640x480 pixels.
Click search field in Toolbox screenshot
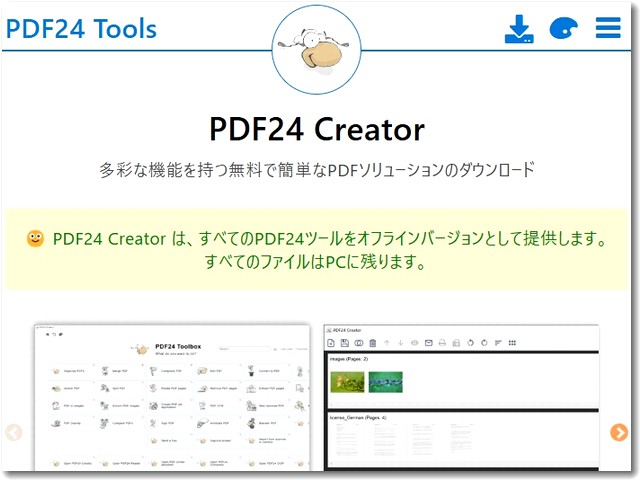[244, 349]
